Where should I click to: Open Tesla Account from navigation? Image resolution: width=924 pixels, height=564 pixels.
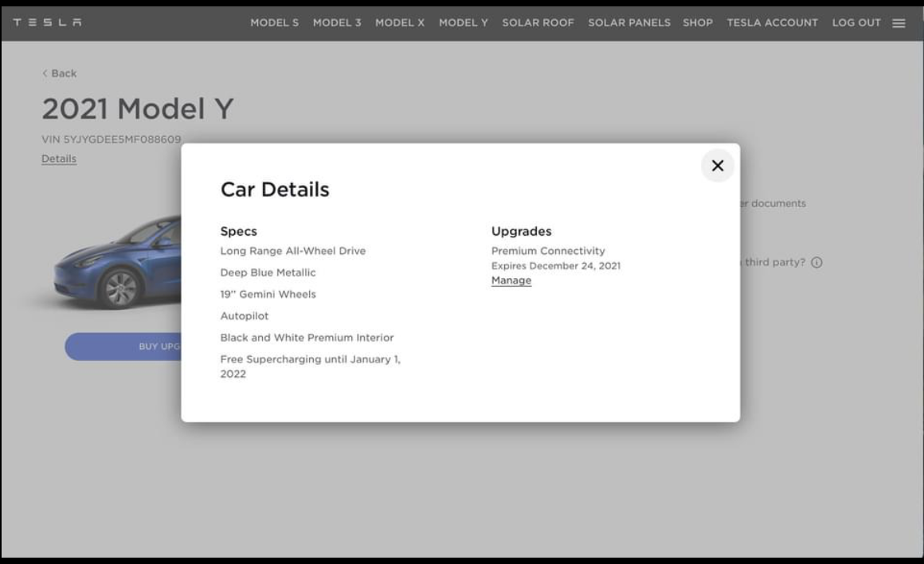click(772, 22)
